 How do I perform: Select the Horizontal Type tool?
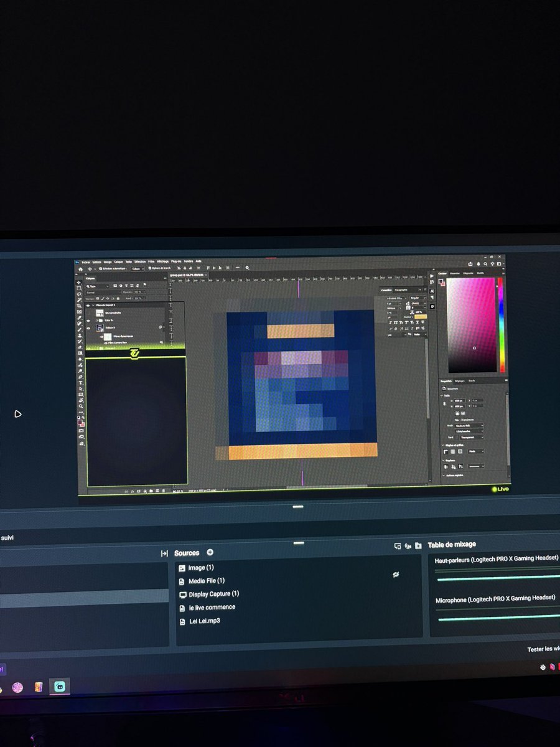point(80,383)
